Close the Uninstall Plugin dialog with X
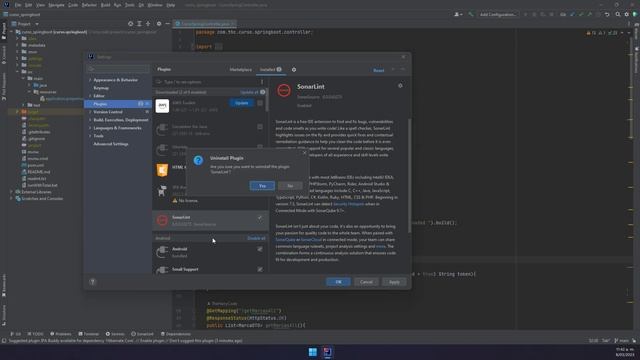This screenshot has height=360, width=640. 304,153
